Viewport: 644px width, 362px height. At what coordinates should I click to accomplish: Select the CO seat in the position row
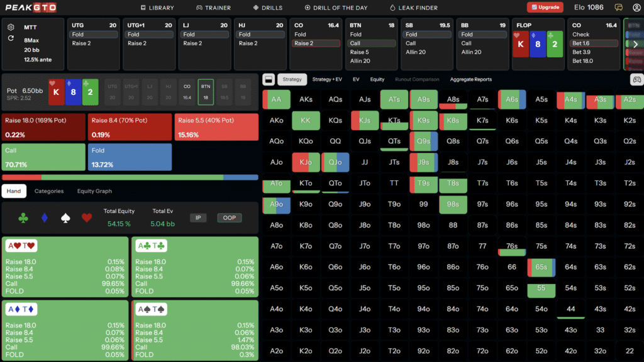coord(187,92)
